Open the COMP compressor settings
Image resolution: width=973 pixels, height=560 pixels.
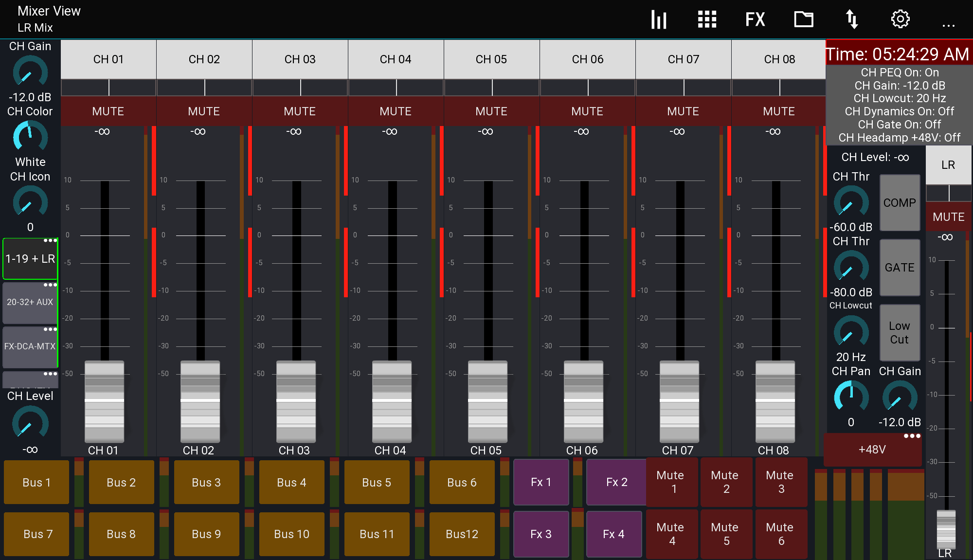coord(900,203)
